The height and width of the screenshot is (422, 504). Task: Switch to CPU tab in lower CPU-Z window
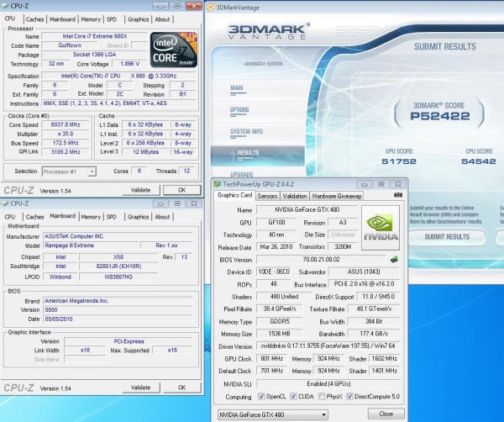point(10,217)
